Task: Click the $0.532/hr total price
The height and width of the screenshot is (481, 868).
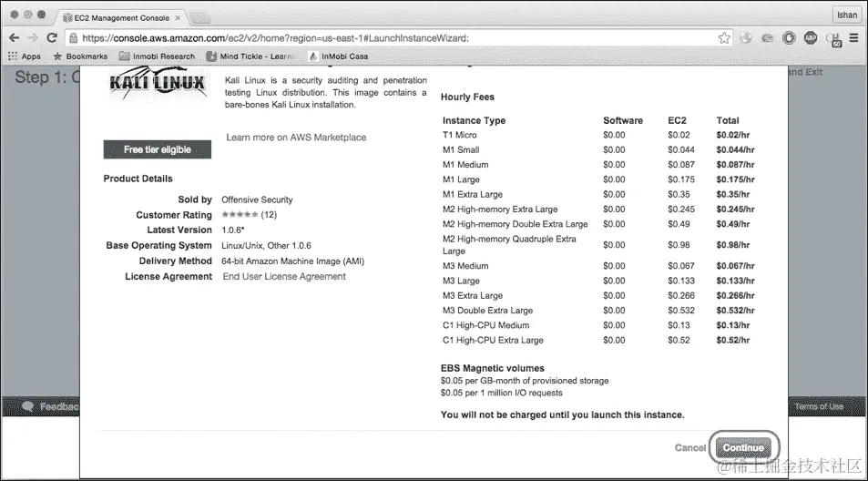Action: tap(735, 311)
